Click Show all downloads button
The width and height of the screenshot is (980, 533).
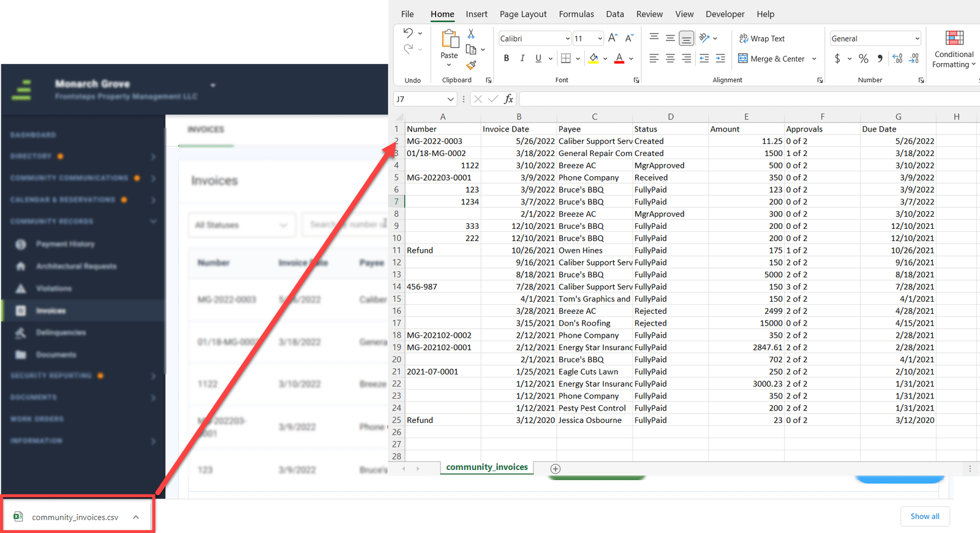click(x=925, y=516)
